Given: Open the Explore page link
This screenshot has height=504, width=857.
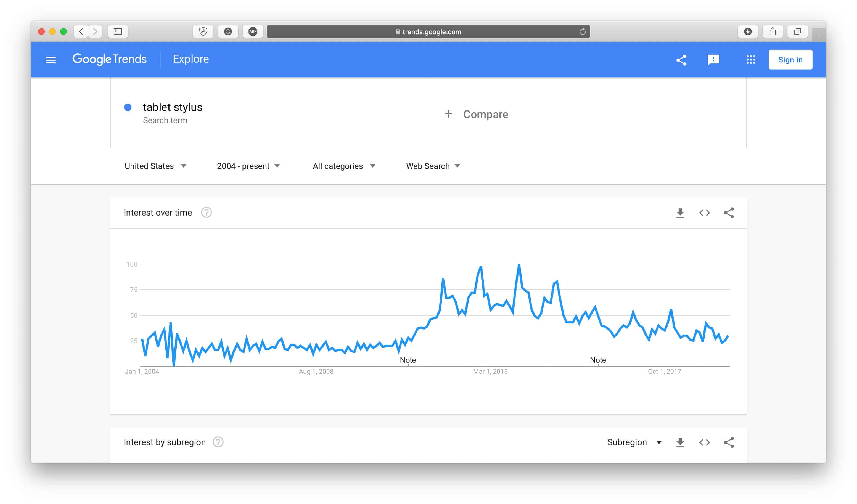Looking at the screenshot, I should [x=191, y=59].
